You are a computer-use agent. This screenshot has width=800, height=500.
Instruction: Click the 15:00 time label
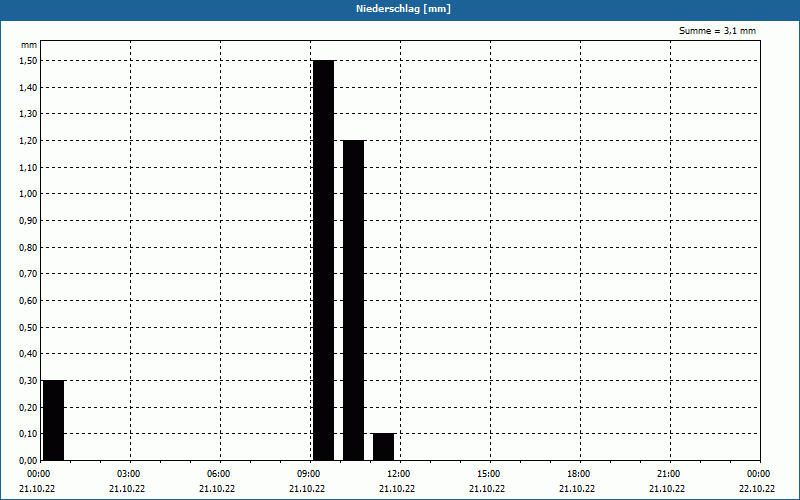(490, 474)
